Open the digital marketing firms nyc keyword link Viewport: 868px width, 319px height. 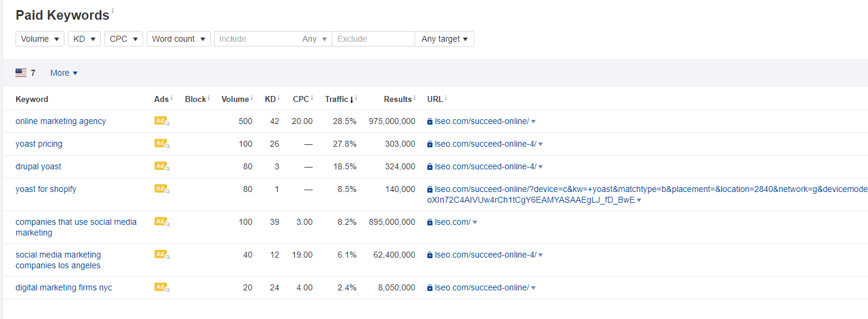pyautogui.click(x=64, y=287)
